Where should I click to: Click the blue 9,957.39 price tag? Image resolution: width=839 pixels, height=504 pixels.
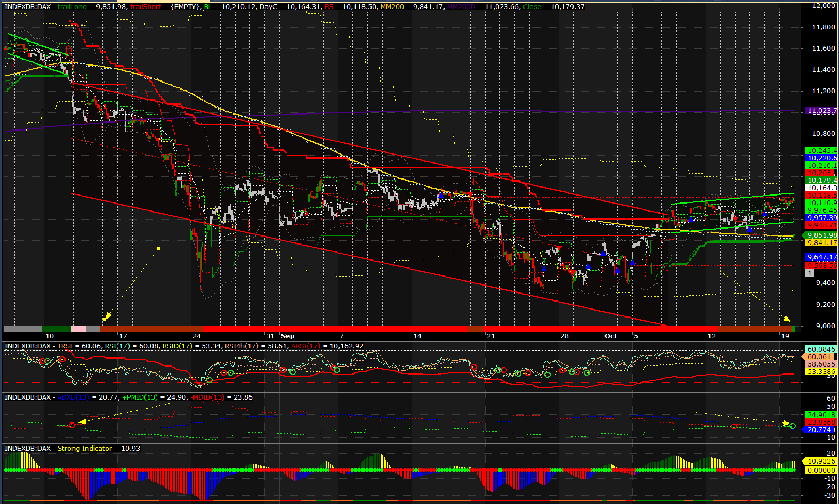[821, 218]
